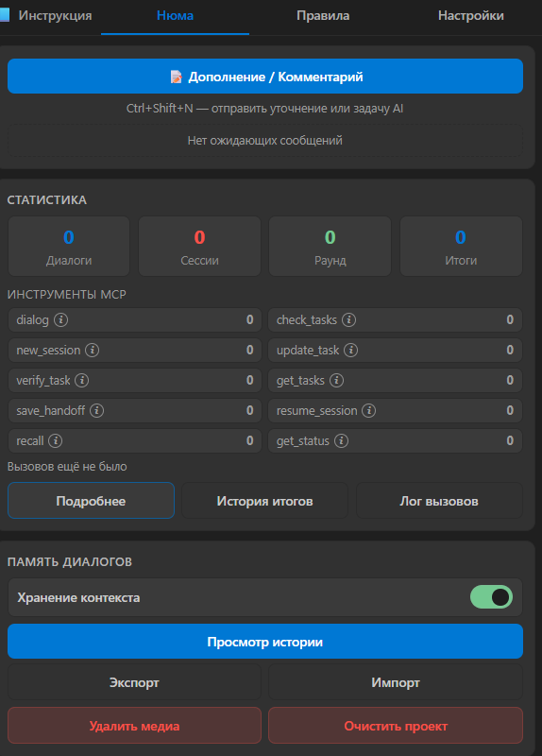542x756 pixels.
Task: View verify_task info icon details
Action: (82, 381)
